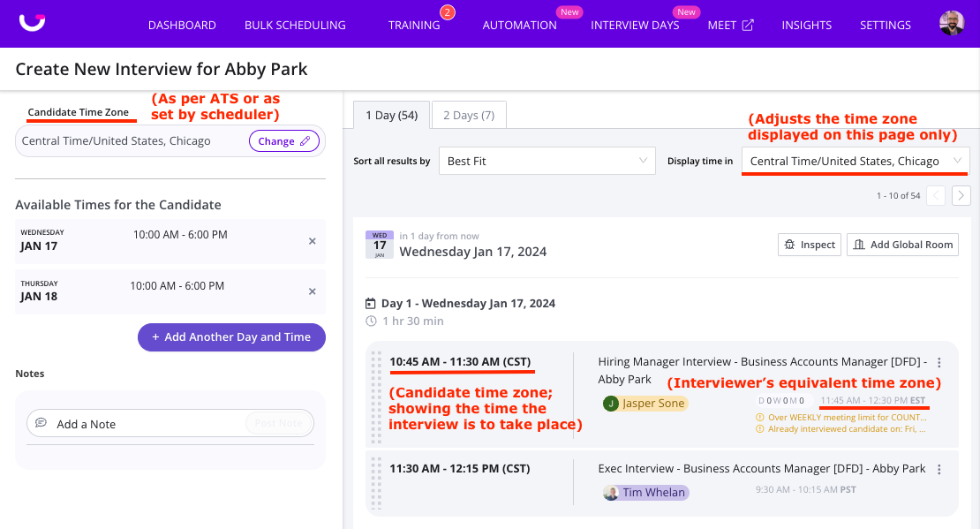The width and height of the screenshot is (980, 529).
Task: Click the Training notification badge showing 2
Action: [x=447, y=12]
